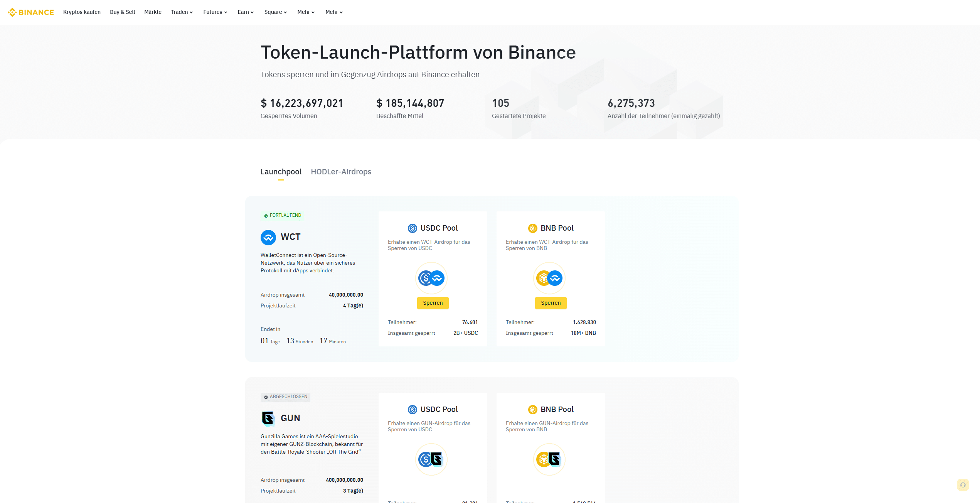Click the Buy & Sell navigation entry

point(122,12)
